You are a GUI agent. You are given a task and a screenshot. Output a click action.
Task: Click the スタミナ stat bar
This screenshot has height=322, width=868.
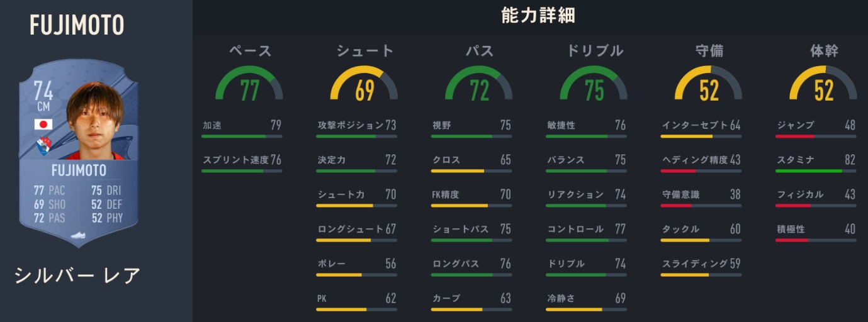click(x=816, y=170)
